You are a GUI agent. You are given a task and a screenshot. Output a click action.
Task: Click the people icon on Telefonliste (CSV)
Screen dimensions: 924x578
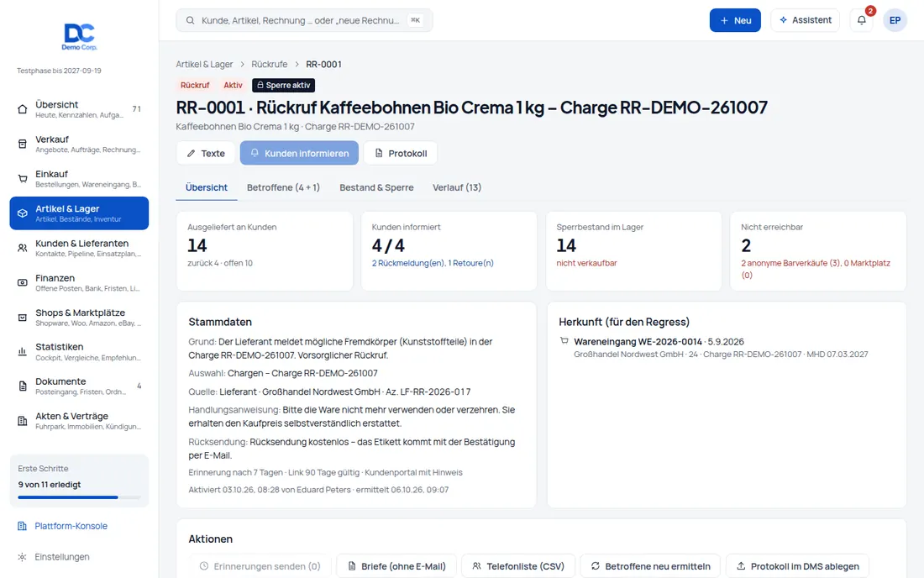tap(477, 566)
